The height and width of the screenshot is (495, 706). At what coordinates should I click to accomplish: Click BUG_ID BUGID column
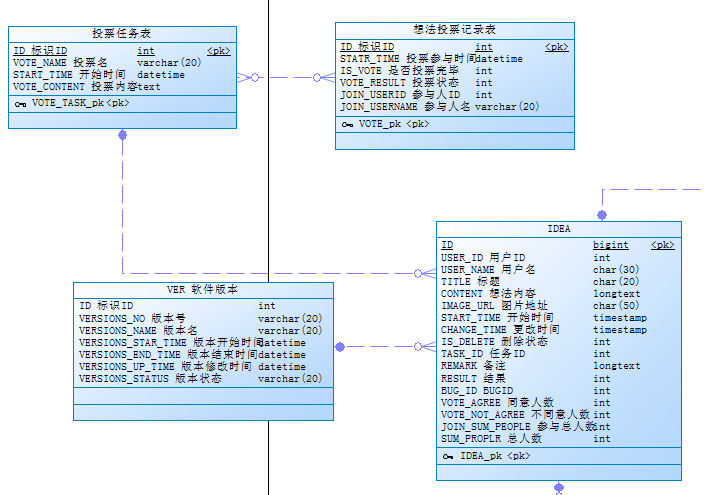[x=477, y=391]
